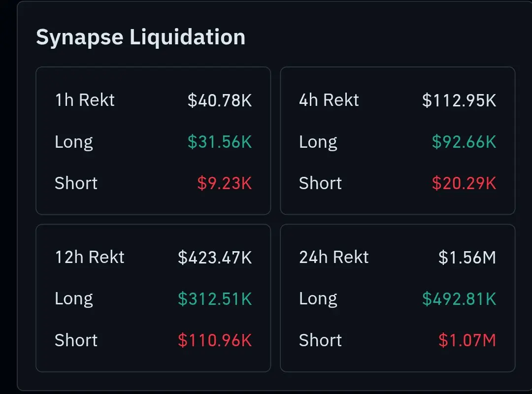Click the 4h Short value $20.29K
This screenshot has height=394, width=532.
(464, 183)
